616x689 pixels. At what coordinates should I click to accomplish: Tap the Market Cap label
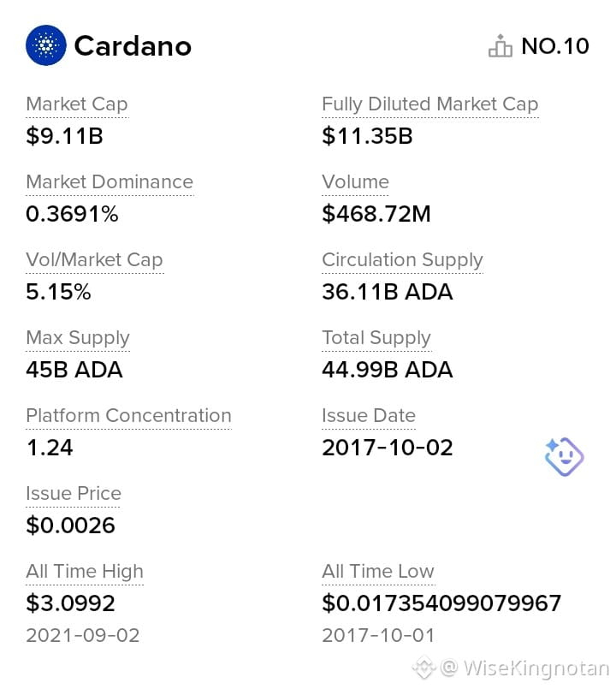click(x=77, y=104)
